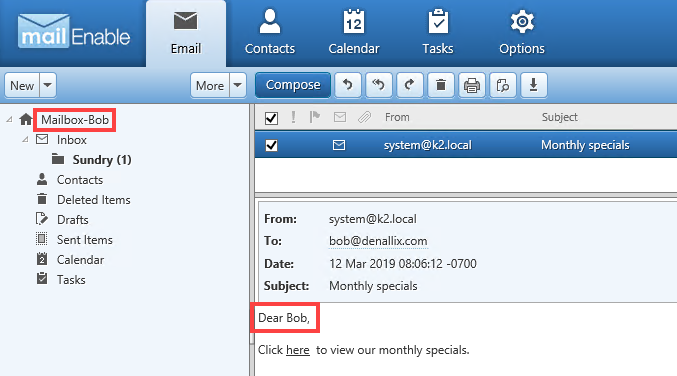Screen dimensions: 677x376
Task: Select the Sundry (1) folder
Action: pos(102,160)
